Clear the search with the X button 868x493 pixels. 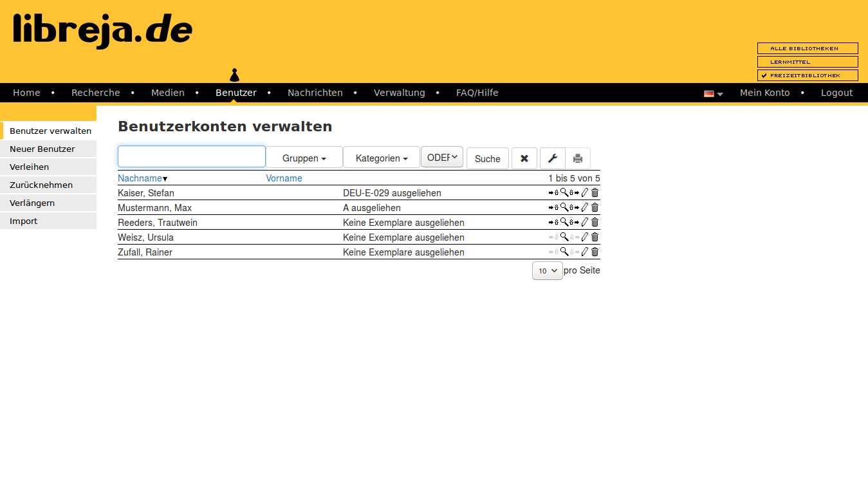point(524,158)
